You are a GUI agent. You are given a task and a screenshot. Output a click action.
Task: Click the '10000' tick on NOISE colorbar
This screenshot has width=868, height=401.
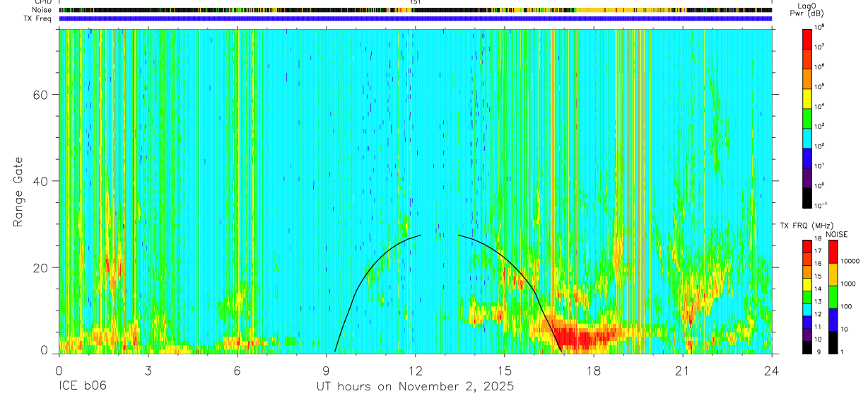[849, 262]
